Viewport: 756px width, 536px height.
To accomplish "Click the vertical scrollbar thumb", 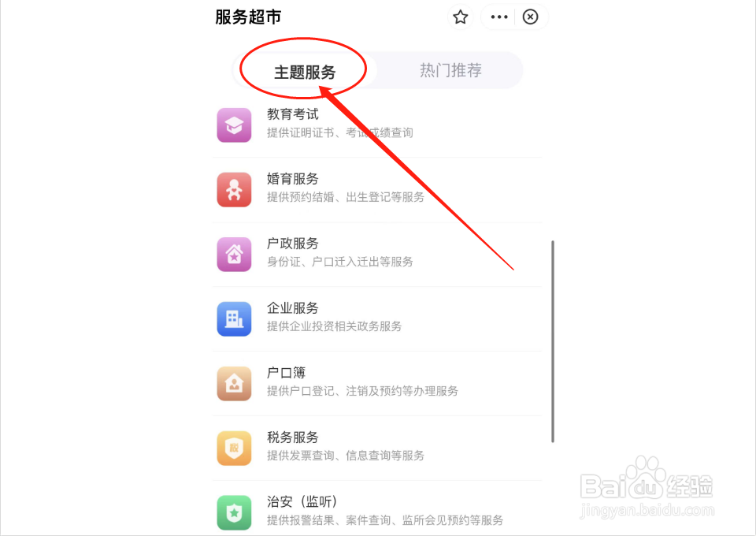I will click(553, 341).
